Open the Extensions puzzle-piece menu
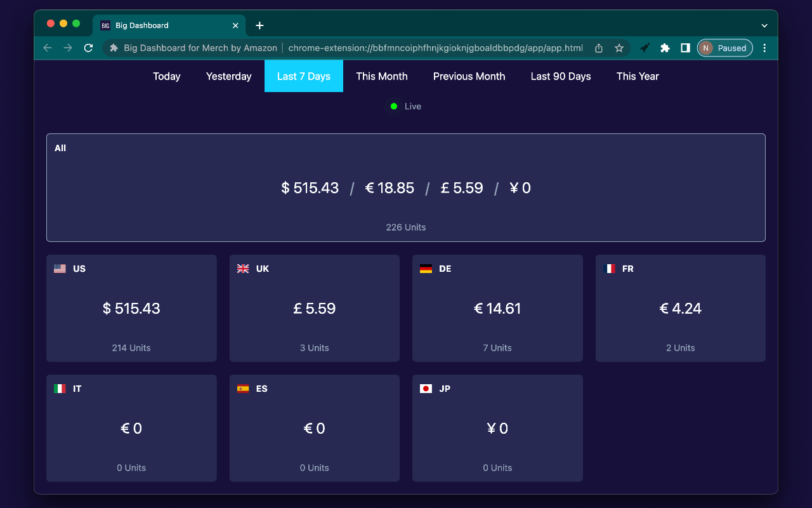Image resolution: width=812 pixels, height=508 pixels. [665, 48]
